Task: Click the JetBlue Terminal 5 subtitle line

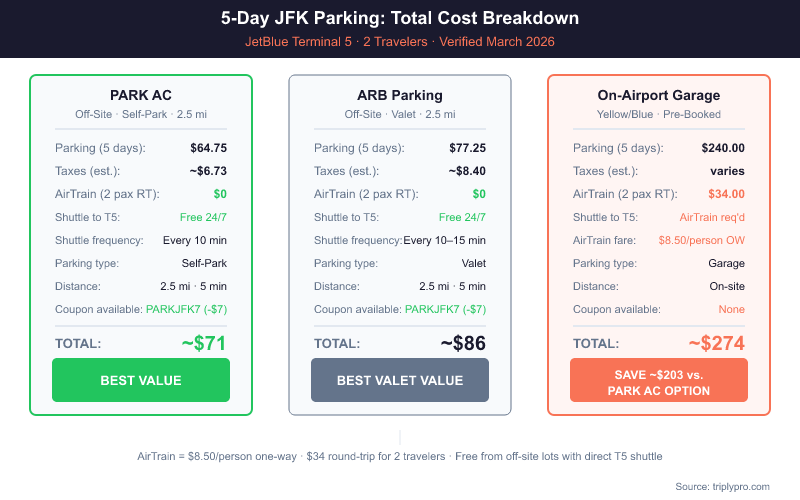Action: click(x=400, y=42)
